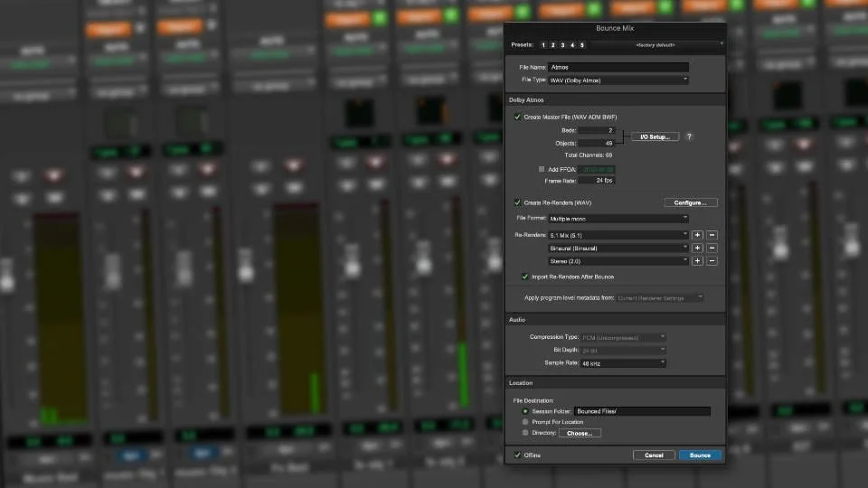
Task: Open the Frame Rate 24 fps selector
Action: tap(597, 181)
